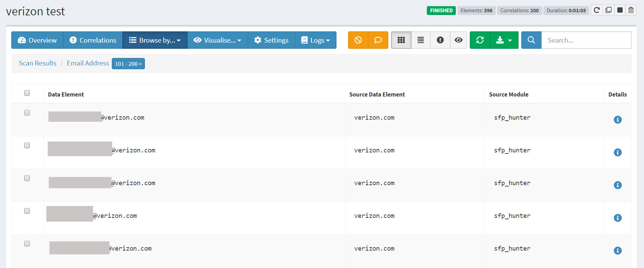The width and height of the screenshot is (644, 268).
Task: Click the stop scan square icon
Action: pos(620,10)
